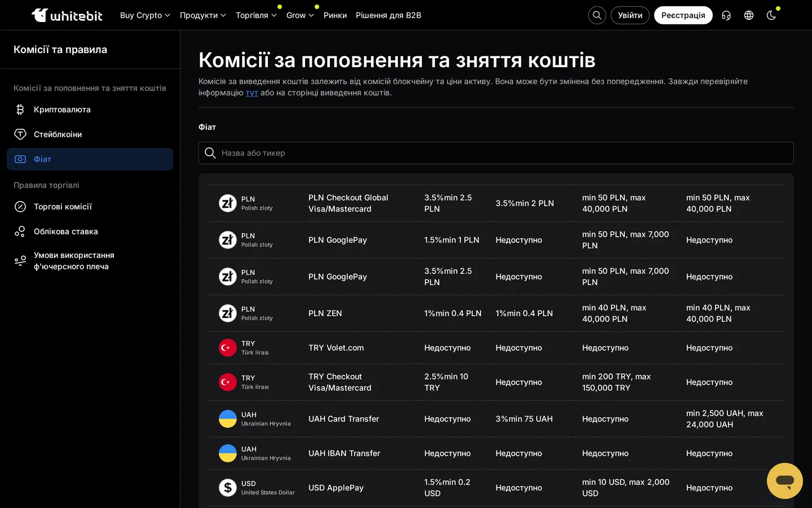812x508 pixels.
Task: Click Ukrainian flag icon in Card Transfer row
Action: (x=228, y=419)
